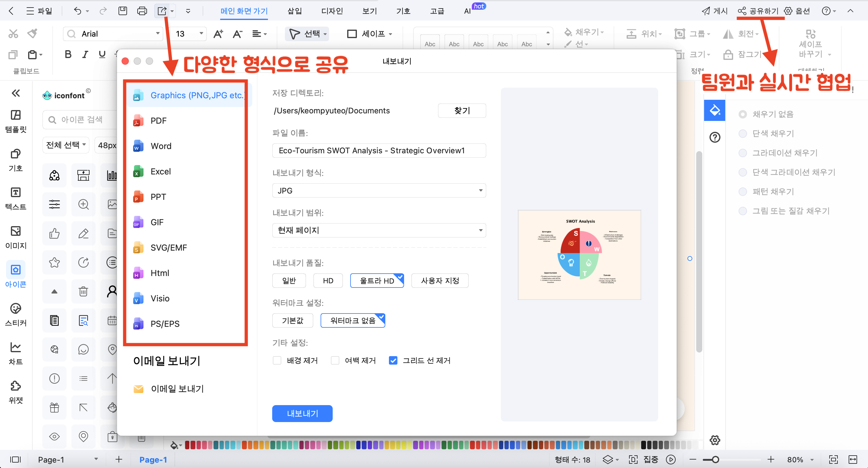Adjust the zoom slider handle

click(715, 459)
